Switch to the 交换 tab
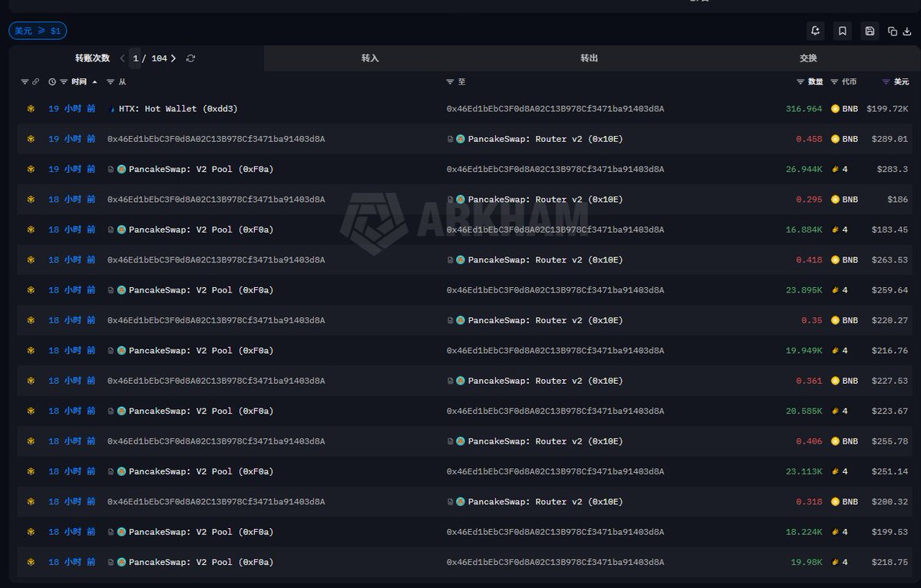This screenshot has height=588, width=921. point(808,58)
